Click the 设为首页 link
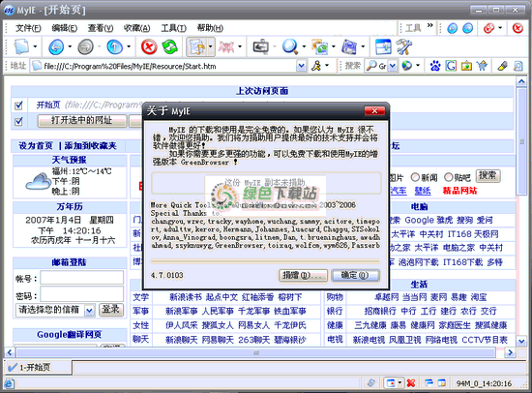 pos(36,146)
